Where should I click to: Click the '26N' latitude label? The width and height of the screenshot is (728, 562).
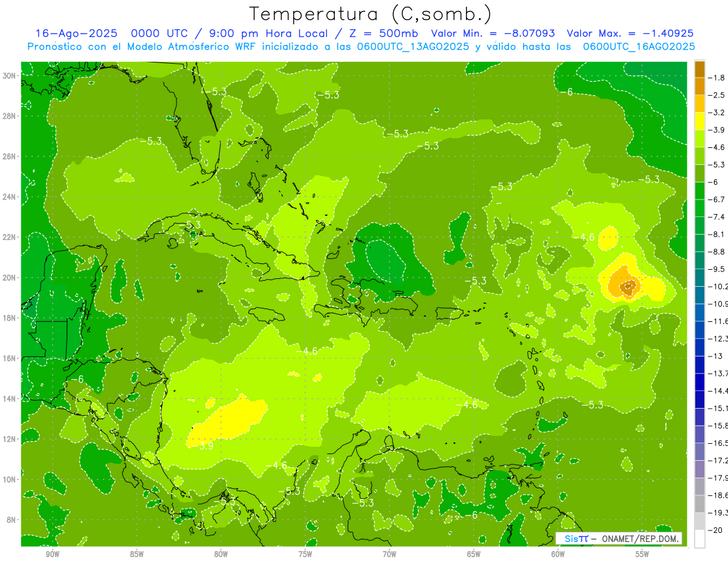[10, 156]
